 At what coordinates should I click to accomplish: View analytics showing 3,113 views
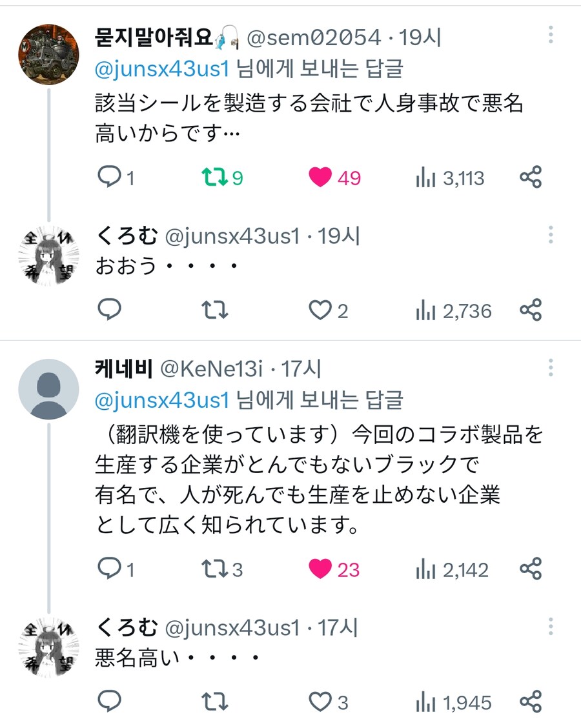pyautogui.click(x=425, y=178)
